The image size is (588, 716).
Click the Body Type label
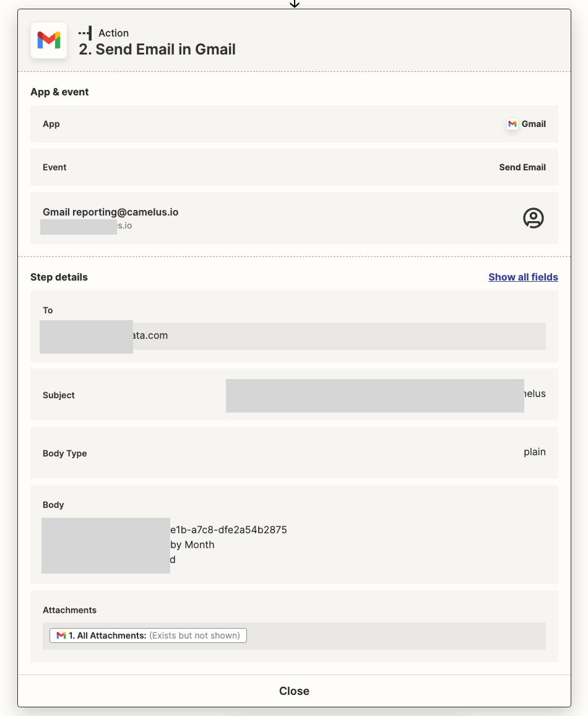tap(65, 453)
